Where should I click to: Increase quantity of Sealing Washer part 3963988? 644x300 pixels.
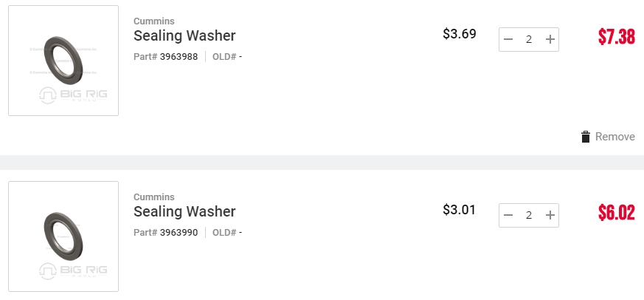(x=550, y=39)
